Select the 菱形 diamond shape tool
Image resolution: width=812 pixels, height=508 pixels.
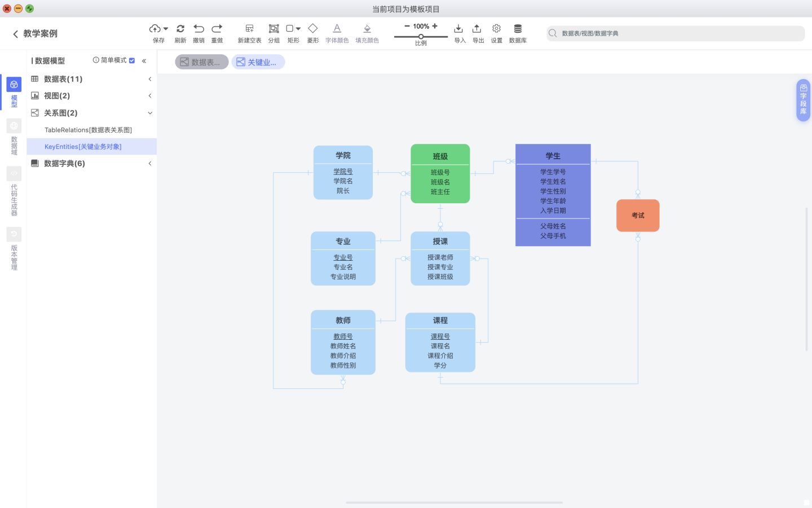(x=312, y=28)
